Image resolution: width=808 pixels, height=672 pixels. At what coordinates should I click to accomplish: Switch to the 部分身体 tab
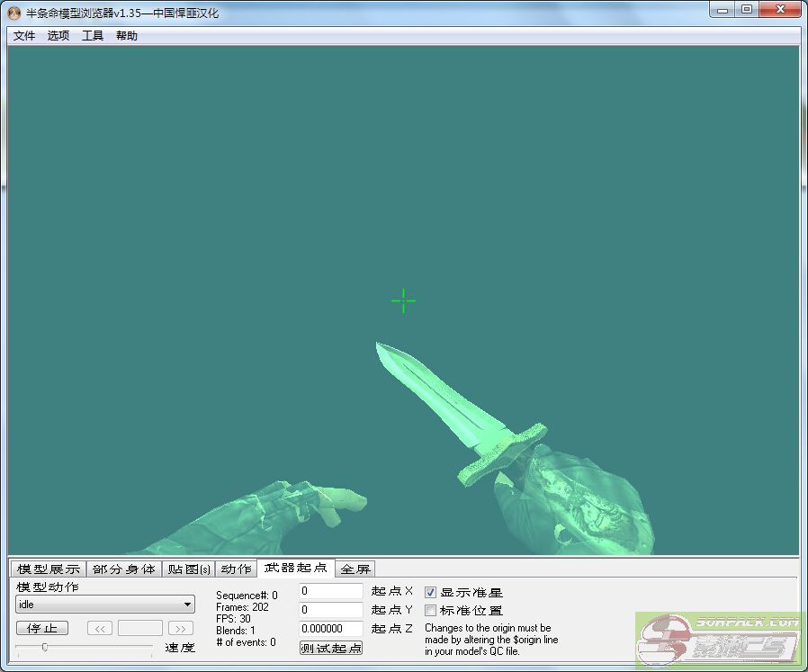(x=124, y=569)
